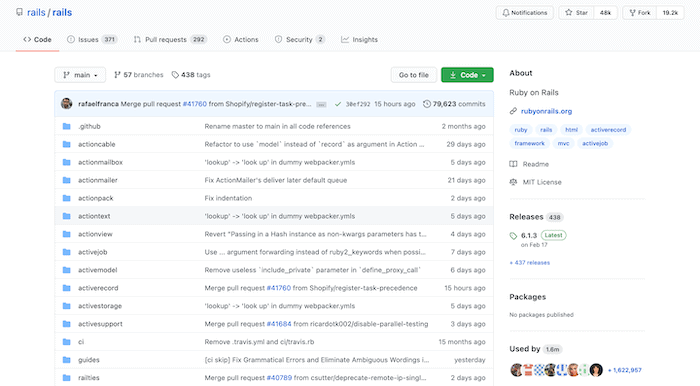
Task: Click the activesupport folder icon
Action: (67, 324)
